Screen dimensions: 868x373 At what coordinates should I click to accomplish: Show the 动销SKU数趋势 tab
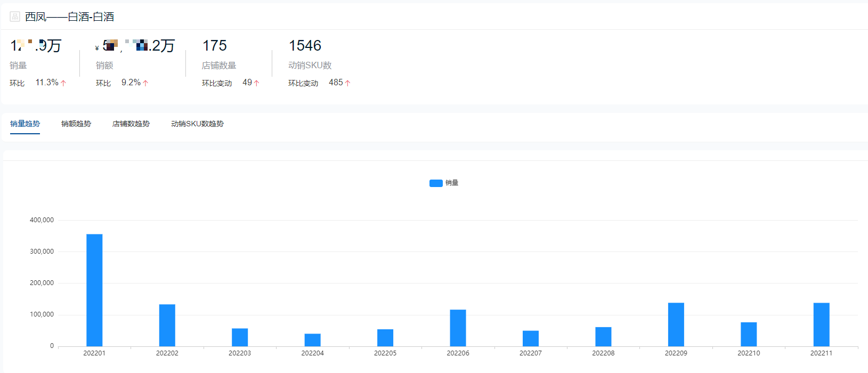click(x=197, y=124)
